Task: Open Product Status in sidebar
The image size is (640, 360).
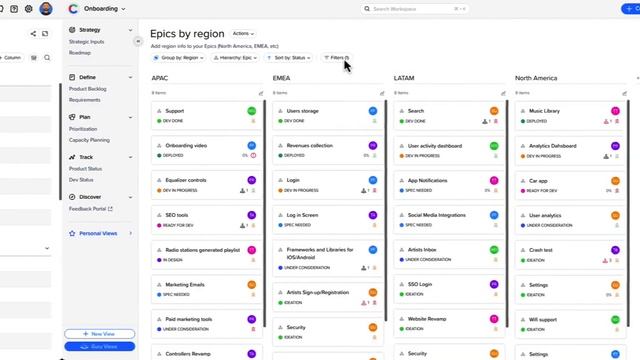Action: (x=85, y=169)
